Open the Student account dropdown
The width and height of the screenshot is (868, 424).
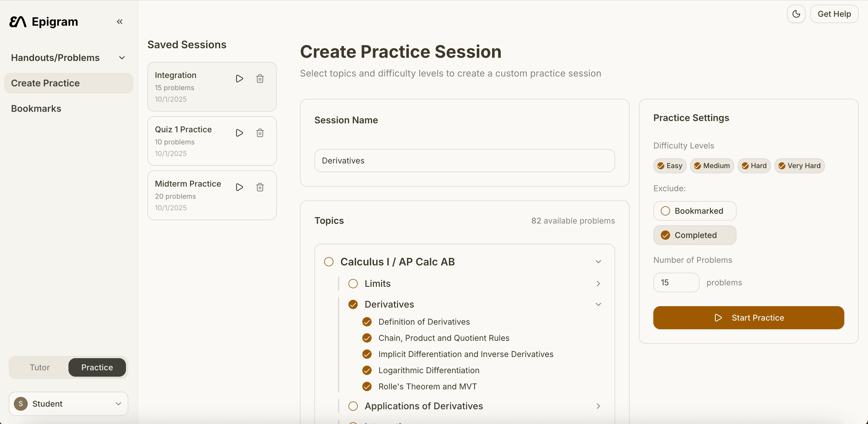pyautogui.click(x=68, y=404)
